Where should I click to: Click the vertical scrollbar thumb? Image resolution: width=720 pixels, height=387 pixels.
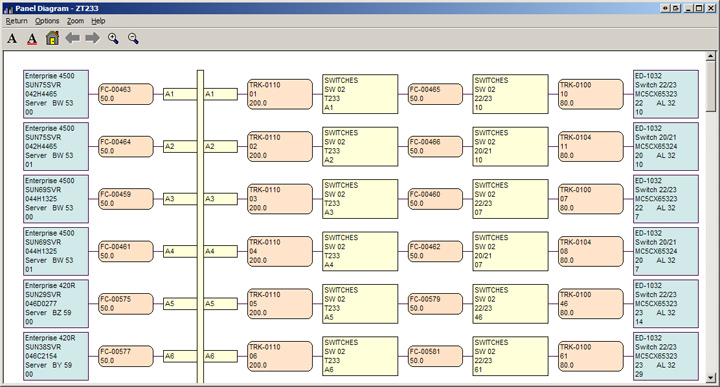coord(710,86)
